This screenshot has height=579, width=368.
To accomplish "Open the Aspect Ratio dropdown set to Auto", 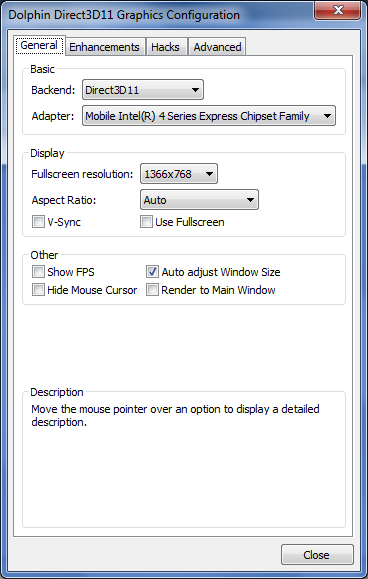I will (x=199, y=200).
